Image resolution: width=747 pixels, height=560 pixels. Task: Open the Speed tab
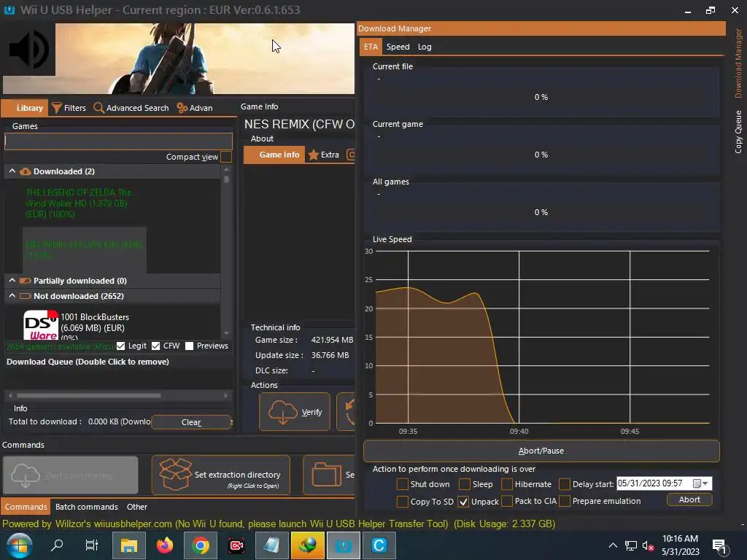[398, 47]
